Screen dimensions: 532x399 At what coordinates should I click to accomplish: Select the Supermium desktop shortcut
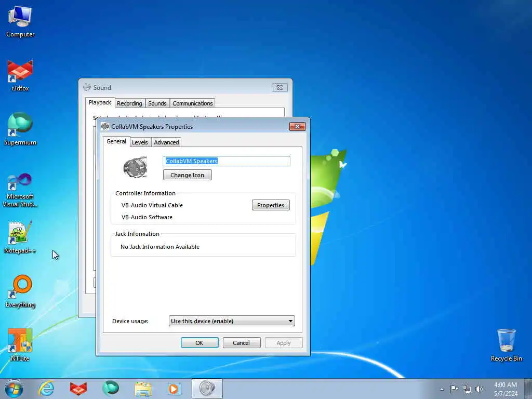coord(20,129)
